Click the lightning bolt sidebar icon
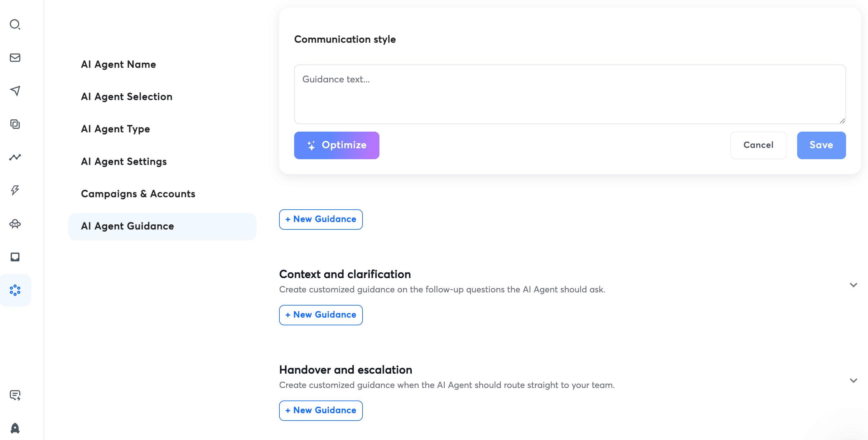This screenshot has height=440, width=868. [15, 190]
